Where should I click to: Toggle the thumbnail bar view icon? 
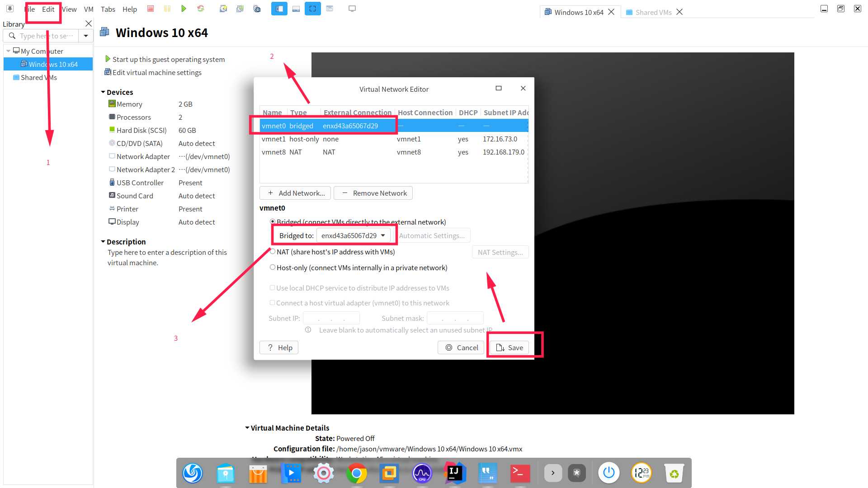[x=296, y=9]
